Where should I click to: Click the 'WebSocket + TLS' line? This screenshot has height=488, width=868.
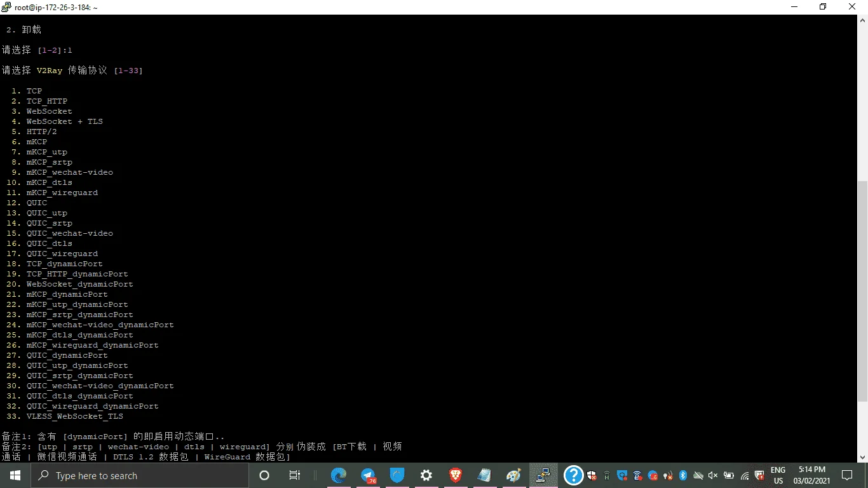[x=64, y=121]
